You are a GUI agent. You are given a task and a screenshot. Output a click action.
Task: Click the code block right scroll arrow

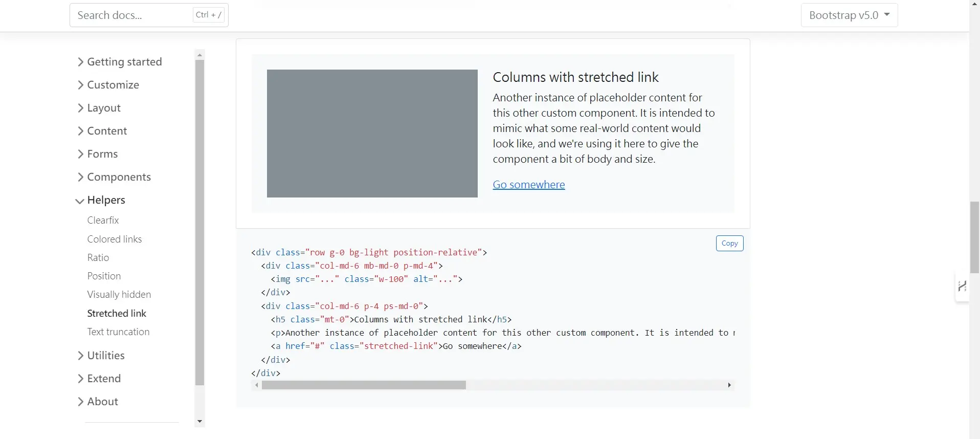pyautogui.click(x=729, y=385)
